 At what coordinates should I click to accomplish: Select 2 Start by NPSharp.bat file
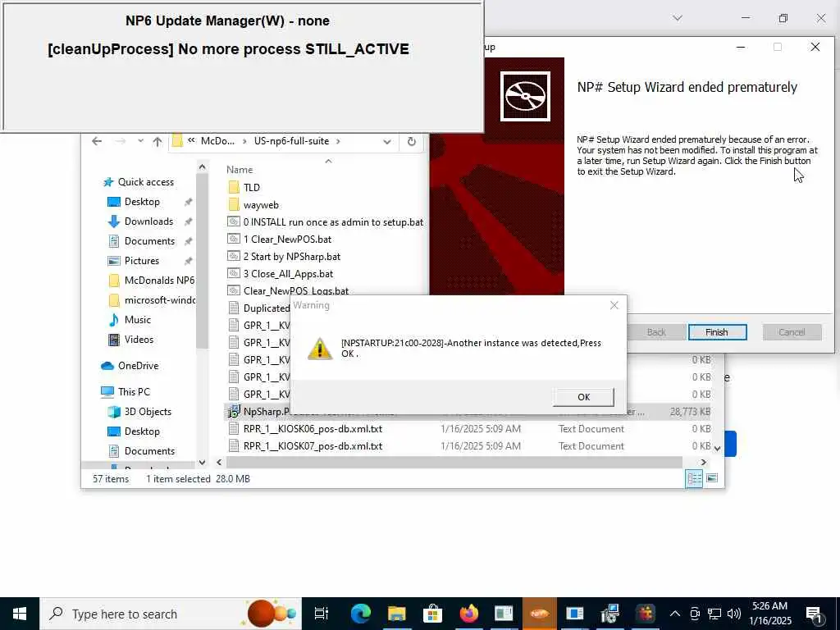(284, 257)
